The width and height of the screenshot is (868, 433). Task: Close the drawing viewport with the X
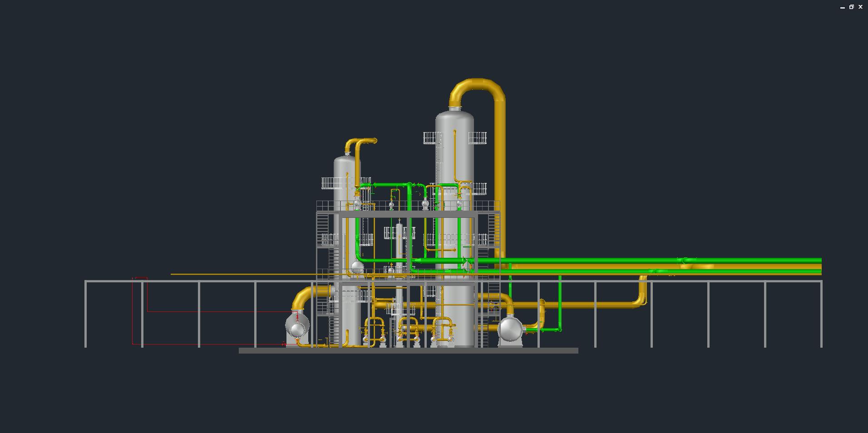tap(860, 7)
